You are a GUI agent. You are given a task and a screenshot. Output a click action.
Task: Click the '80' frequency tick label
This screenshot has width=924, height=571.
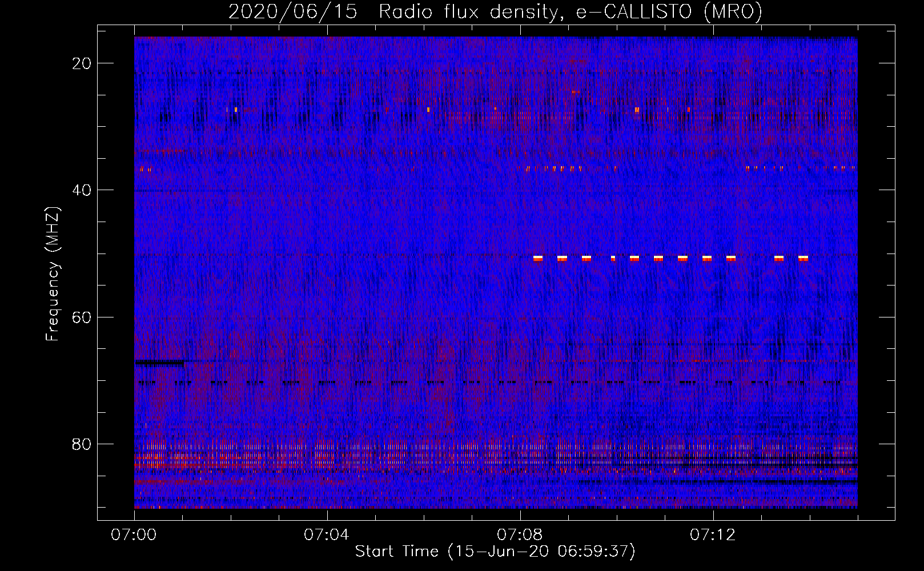(82, 444)
